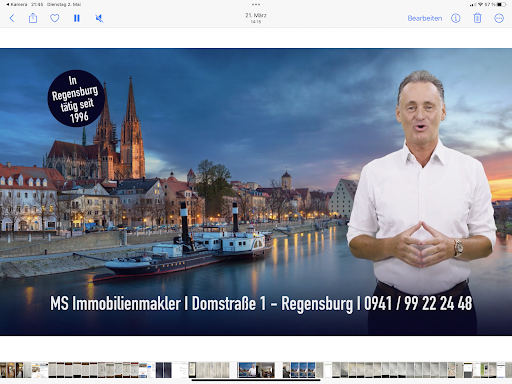The height and width of the screenshot is (384, 512).
Task: Pause the playing video
Action: (77, 18)
